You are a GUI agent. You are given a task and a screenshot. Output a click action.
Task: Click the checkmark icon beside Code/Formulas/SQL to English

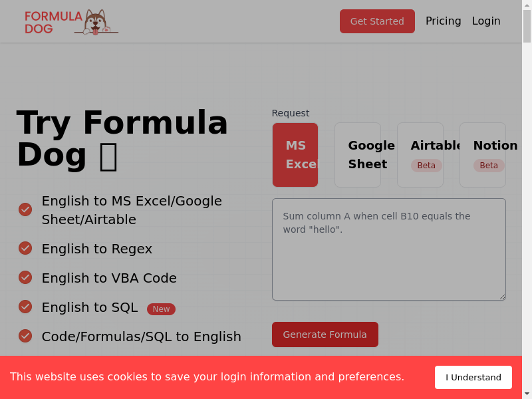point(25,336)
